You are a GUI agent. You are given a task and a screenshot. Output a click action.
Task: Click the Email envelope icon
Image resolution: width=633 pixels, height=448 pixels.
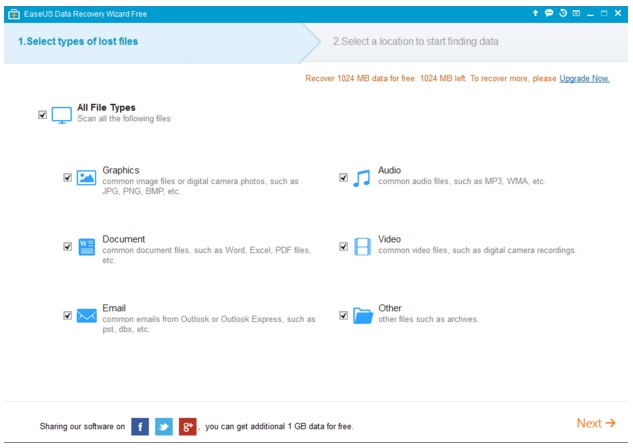click(86, 316)
